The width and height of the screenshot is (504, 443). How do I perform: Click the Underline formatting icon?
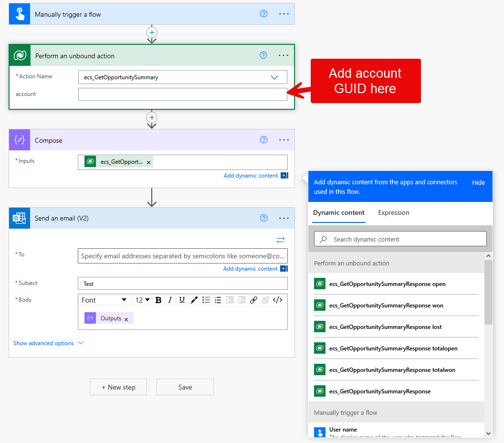coord(182,300)
